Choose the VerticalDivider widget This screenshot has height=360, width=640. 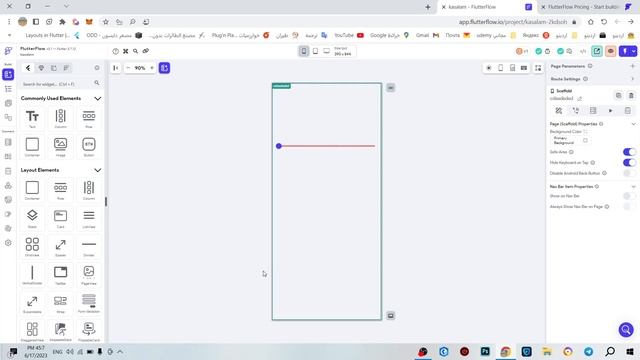click(x=32, y=275)
